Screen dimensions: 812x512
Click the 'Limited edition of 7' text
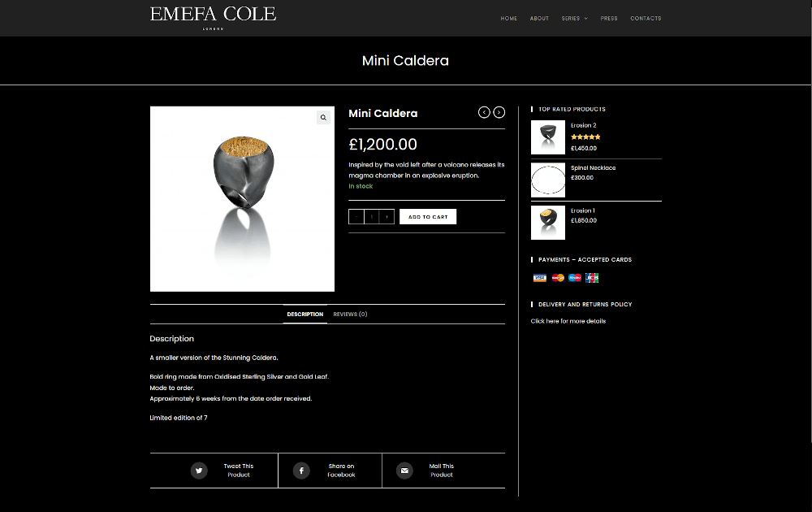(x=179, y=418)
